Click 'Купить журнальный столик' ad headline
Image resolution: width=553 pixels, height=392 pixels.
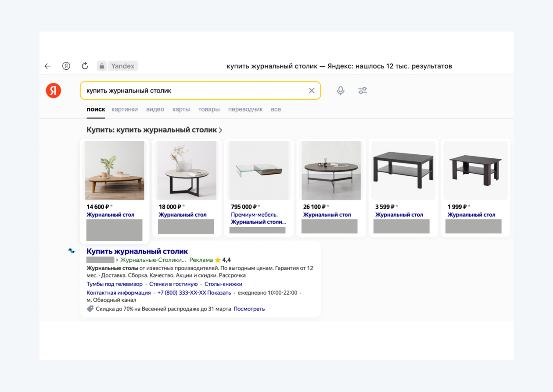137,251
